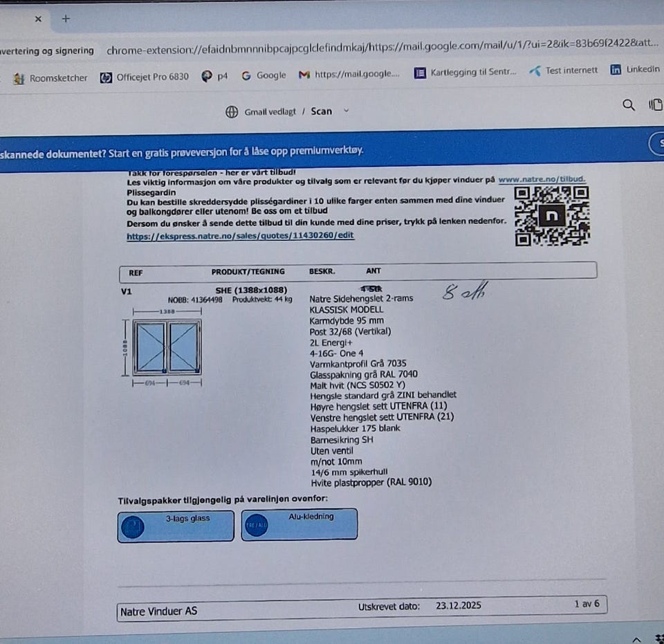
Task: Click the Uten ventil line
Action: pyautogui.click(x=331, y=451)
